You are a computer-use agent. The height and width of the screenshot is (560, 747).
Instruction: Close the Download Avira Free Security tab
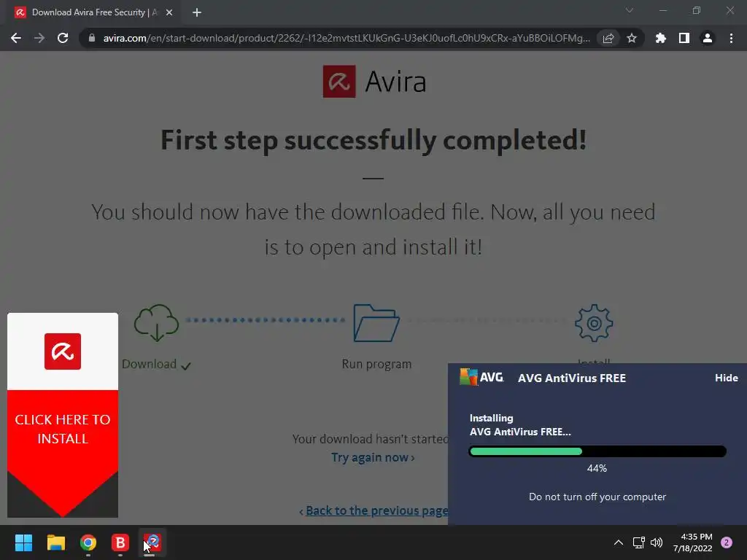tap(169, 12)
